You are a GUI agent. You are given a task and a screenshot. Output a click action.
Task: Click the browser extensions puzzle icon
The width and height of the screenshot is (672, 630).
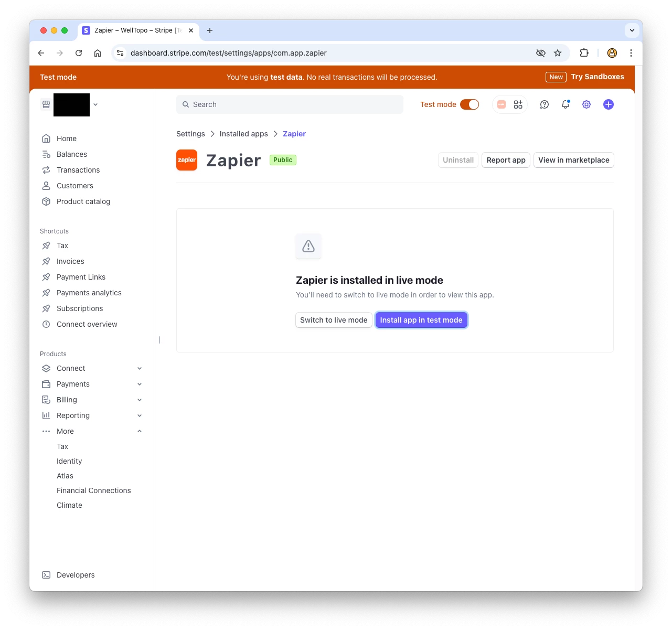pos(584,53)
